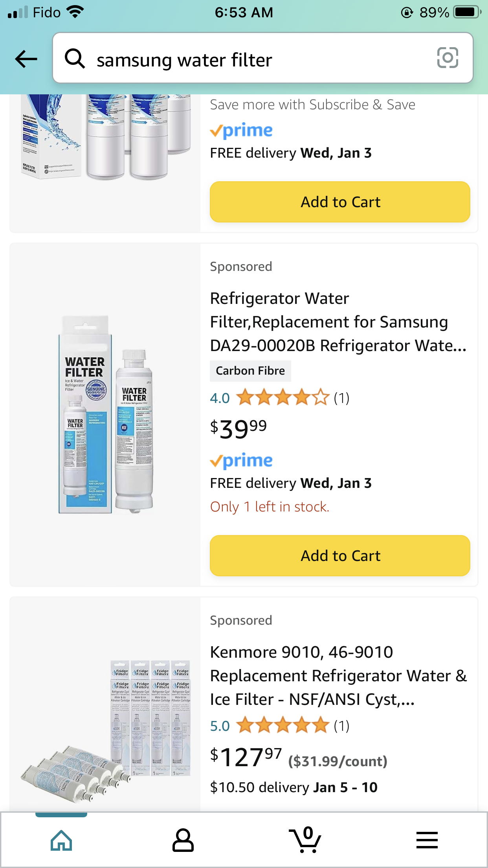Tap the Carbon Fibre variant tag

click(250, 370)
